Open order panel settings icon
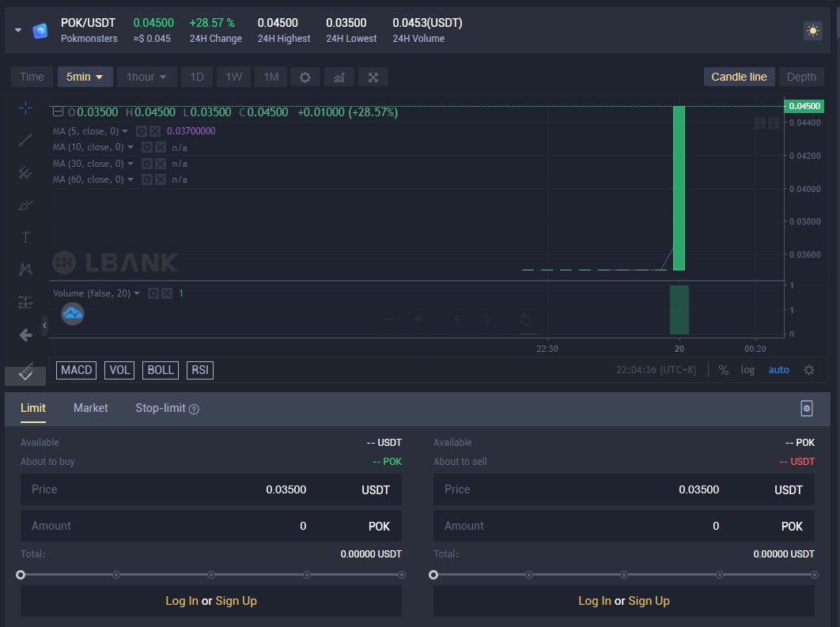Image resolution: width=840 pixels, height=627 pixels. point(806,409)
